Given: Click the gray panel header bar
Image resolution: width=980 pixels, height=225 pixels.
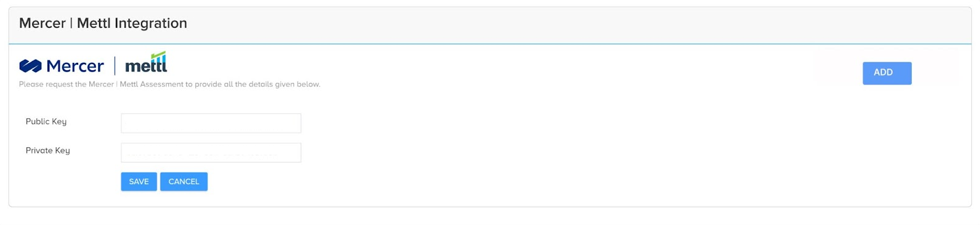Looking at the screenshot, I should (490, 26).
